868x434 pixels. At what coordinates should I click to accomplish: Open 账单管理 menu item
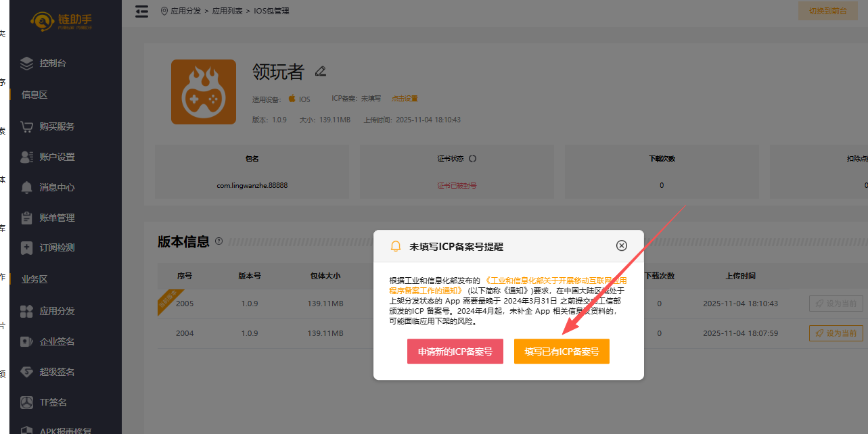coord(57,218)
